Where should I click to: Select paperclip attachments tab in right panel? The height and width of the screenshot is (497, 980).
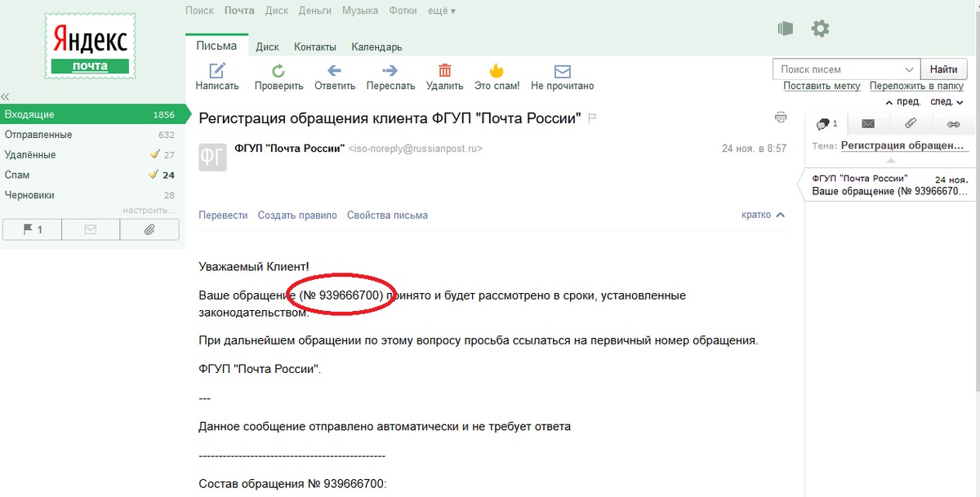coord(911,124)
